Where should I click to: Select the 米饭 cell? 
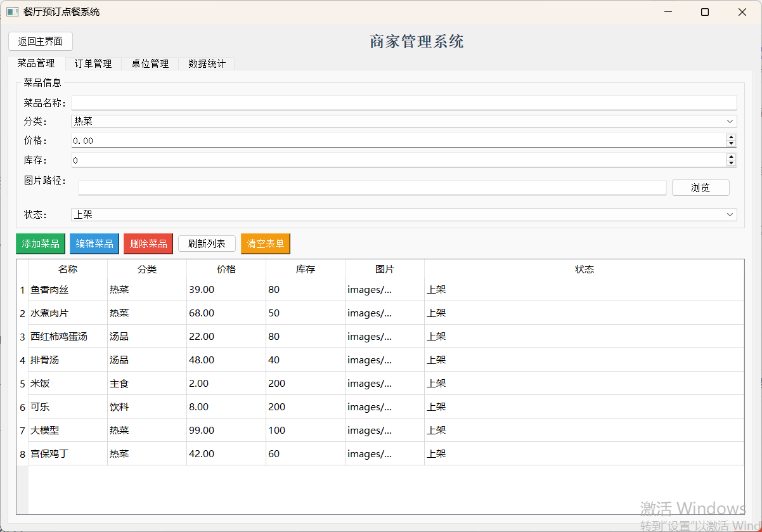coord(68,384)
